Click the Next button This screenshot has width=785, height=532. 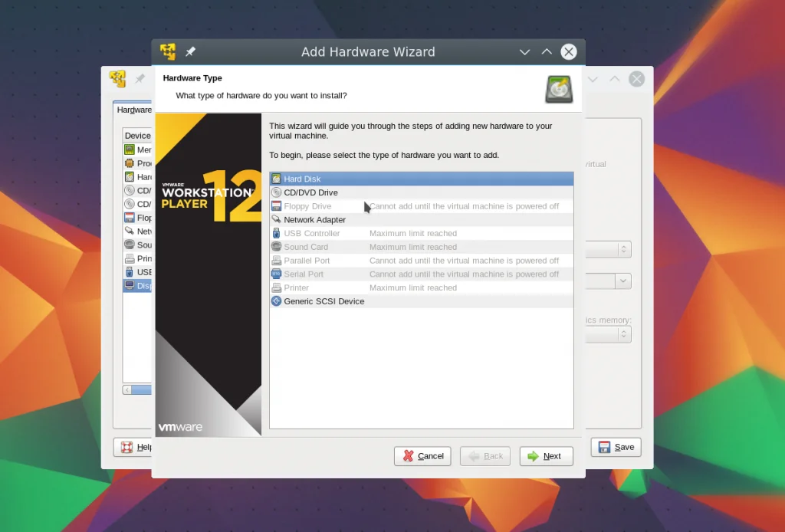pos(546,456)
